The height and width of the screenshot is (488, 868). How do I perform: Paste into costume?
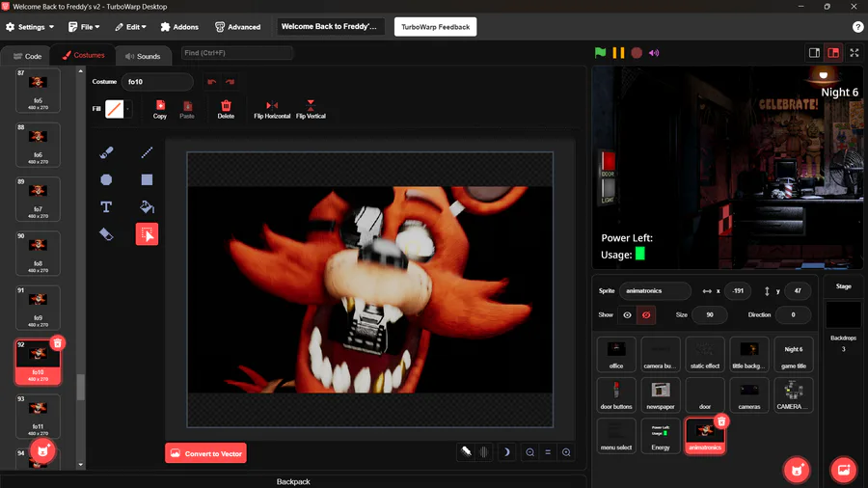(x=187, y=110)
